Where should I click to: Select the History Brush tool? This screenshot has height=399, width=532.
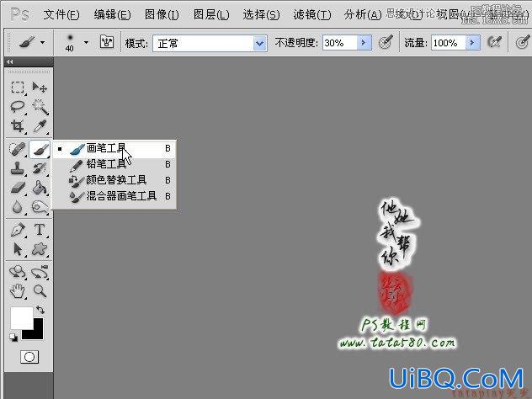click(x=40, y=168)
